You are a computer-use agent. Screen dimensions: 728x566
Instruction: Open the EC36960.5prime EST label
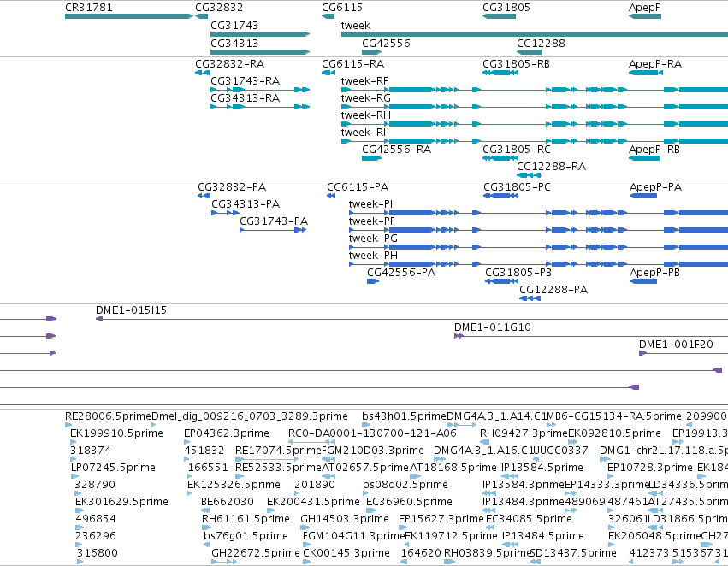[409, 502]
